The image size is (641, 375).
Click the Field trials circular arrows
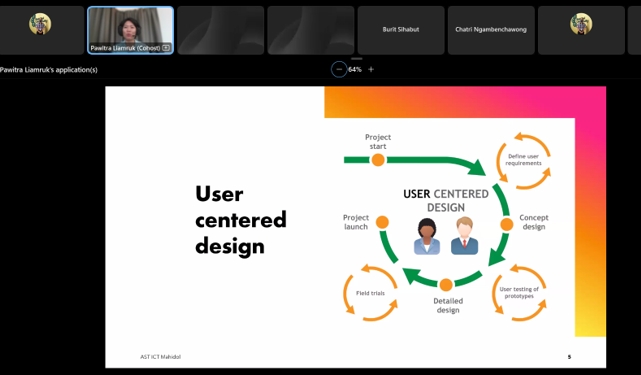click(x=370, y=293)
